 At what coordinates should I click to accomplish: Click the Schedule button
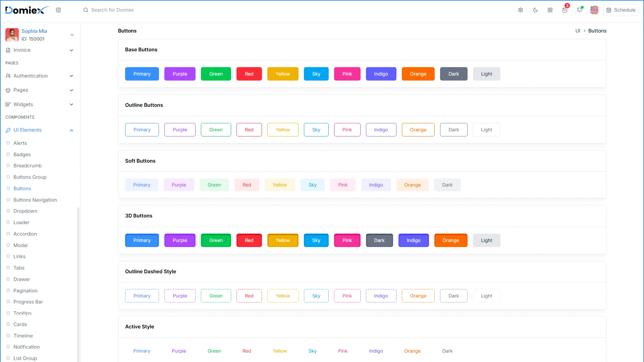pos(621,10)
